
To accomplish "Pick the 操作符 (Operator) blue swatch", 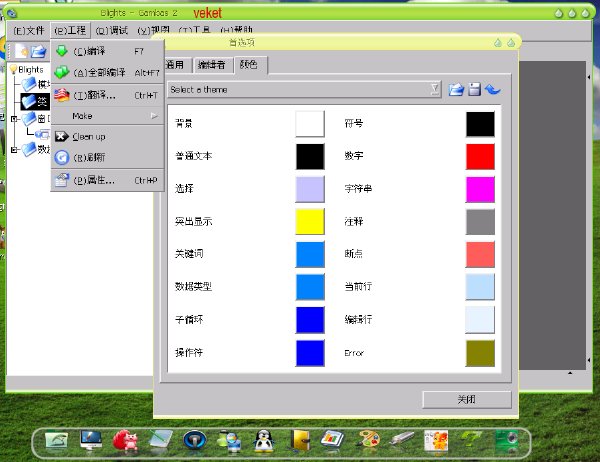I will [310, 353].
